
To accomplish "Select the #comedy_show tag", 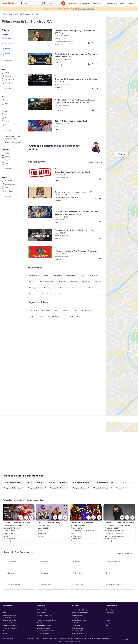I will coord(34,276).
